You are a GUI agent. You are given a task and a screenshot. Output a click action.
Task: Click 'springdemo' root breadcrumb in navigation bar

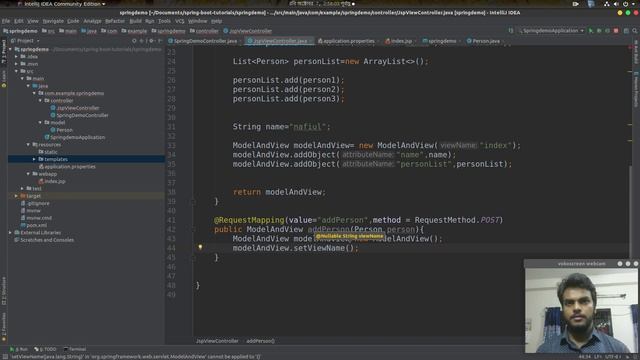click(x=20, y=31)
